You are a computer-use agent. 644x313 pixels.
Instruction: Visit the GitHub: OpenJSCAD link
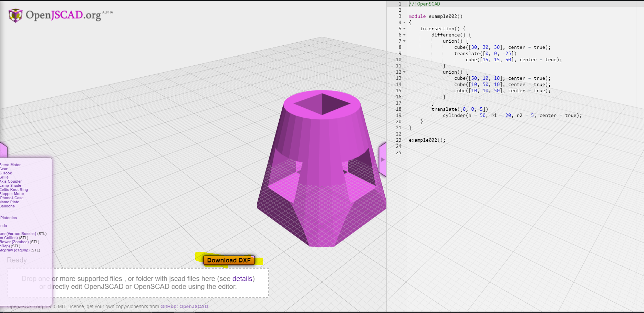tap(184, 306)
